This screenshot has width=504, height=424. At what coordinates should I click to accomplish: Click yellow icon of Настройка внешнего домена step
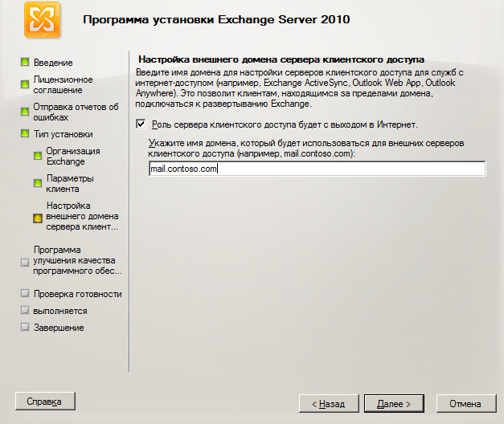pos(38,218)
